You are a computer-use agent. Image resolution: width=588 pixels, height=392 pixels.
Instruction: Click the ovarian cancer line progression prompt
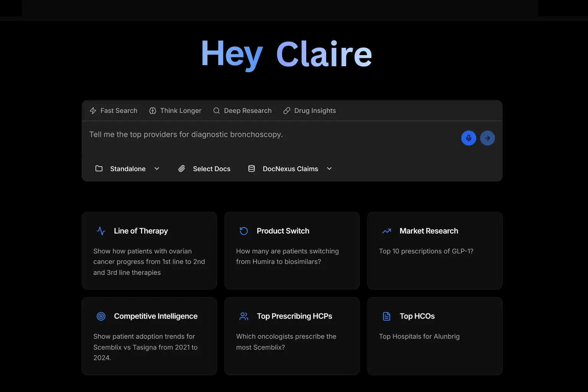point(149,262)
